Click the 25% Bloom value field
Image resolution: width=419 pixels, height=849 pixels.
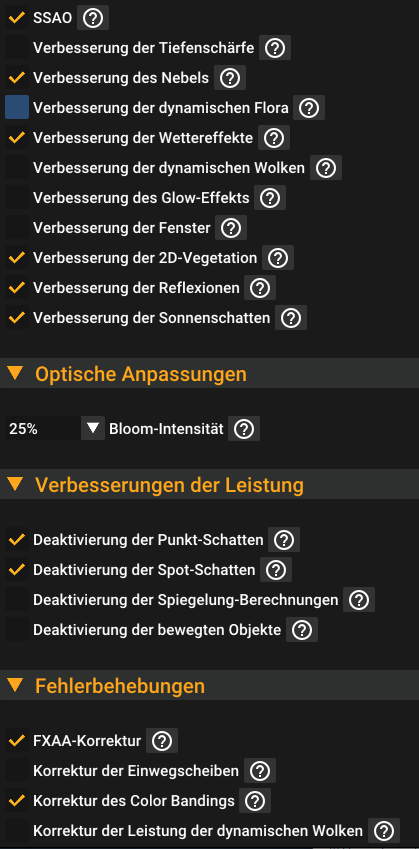click(x=43, y=429)
